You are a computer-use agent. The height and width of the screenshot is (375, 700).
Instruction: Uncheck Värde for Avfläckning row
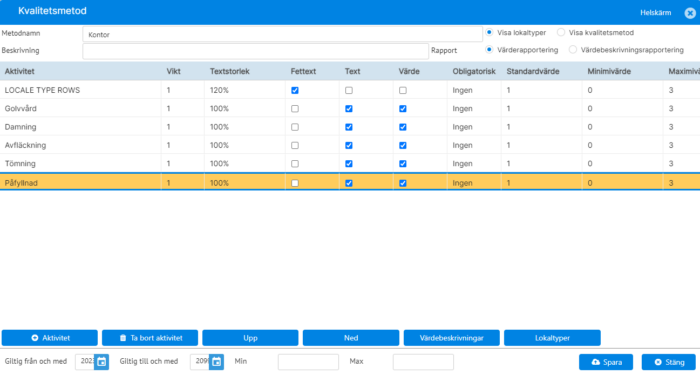(403, 145)
